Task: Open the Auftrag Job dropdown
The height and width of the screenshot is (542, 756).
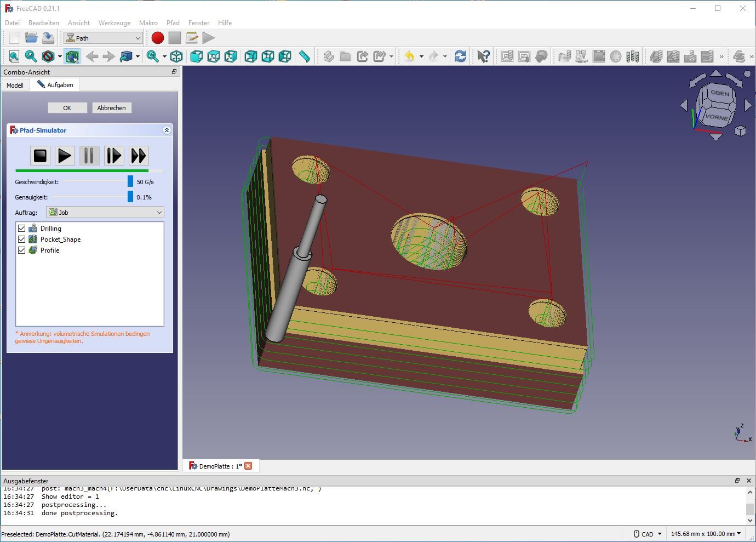Action: (x=105, y=213)
